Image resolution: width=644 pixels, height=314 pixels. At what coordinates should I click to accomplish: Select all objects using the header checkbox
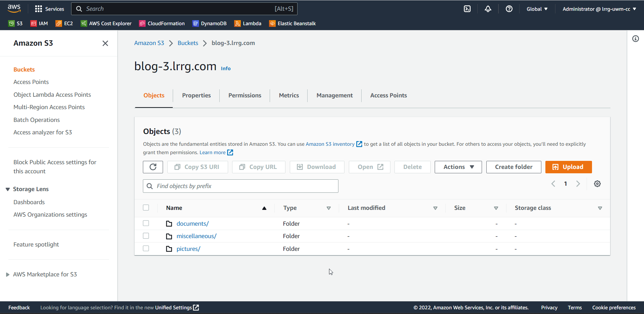[x=146, y=208]
